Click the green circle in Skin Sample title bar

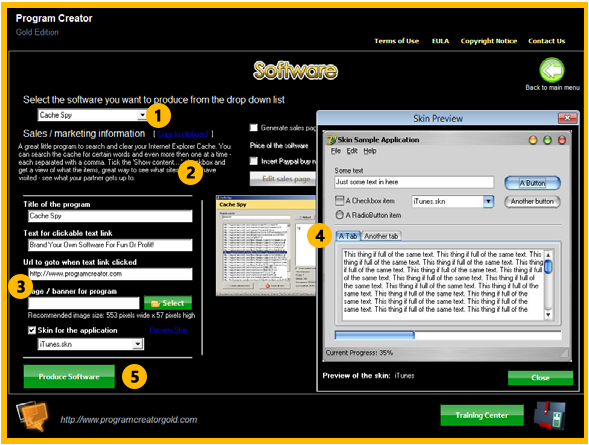[547, 140]
